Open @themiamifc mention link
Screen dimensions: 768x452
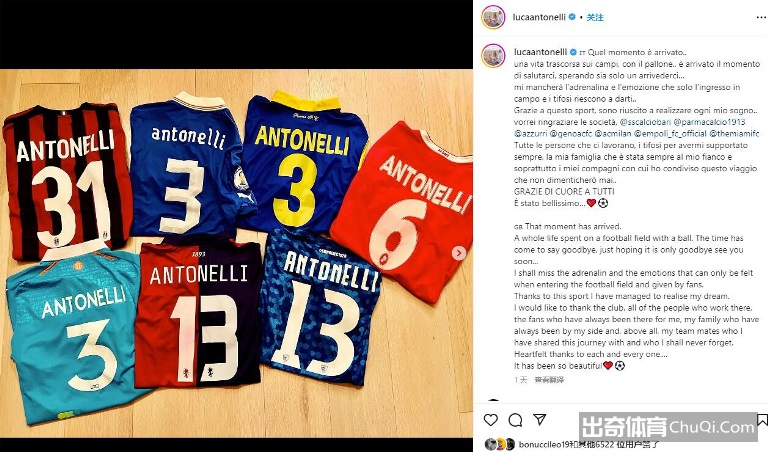pos(734,133)
